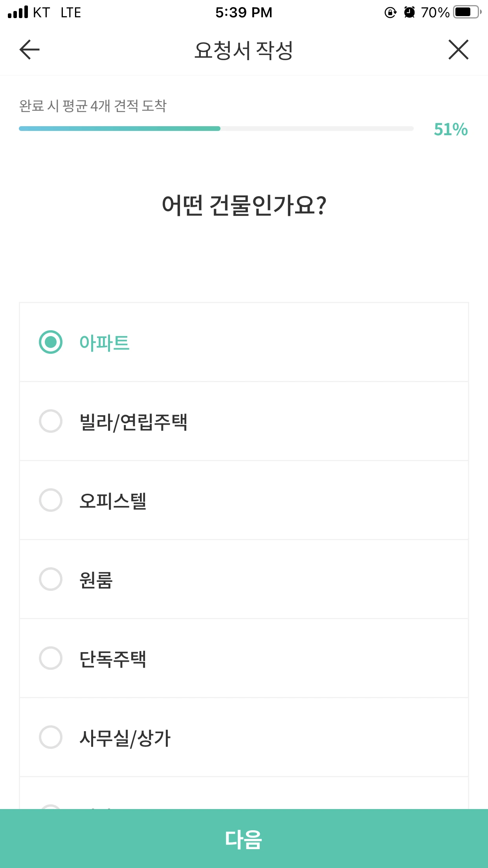Tap the 51% progress label

451,129
